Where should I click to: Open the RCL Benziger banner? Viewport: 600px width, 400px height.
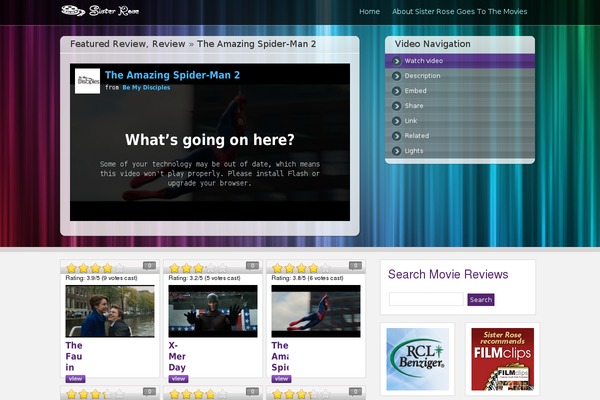click(417, 359)
